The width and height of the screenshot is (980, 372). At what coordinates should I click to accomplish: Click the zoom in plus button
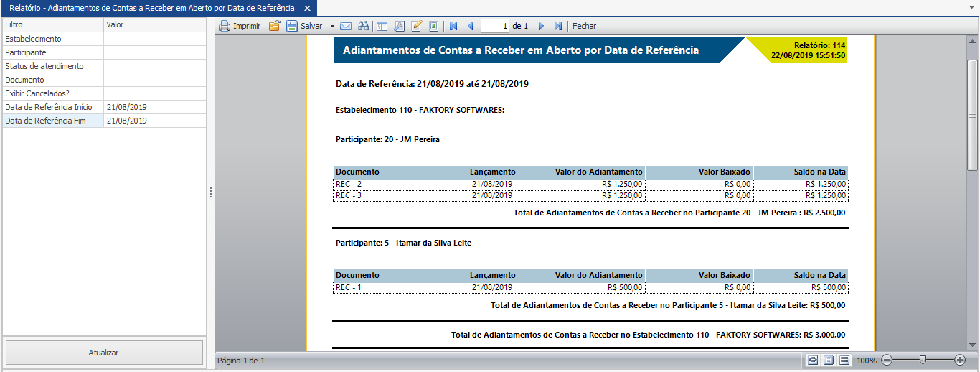960,360
